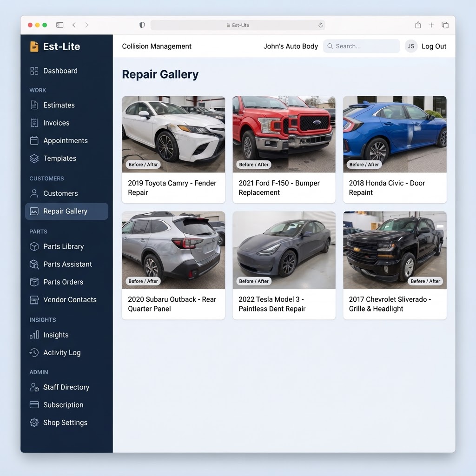Image resolution: width=476 pixels, height=476 pixels.
Task: Click the Est-Lite logo icon
Action: [x=34, y=46]
